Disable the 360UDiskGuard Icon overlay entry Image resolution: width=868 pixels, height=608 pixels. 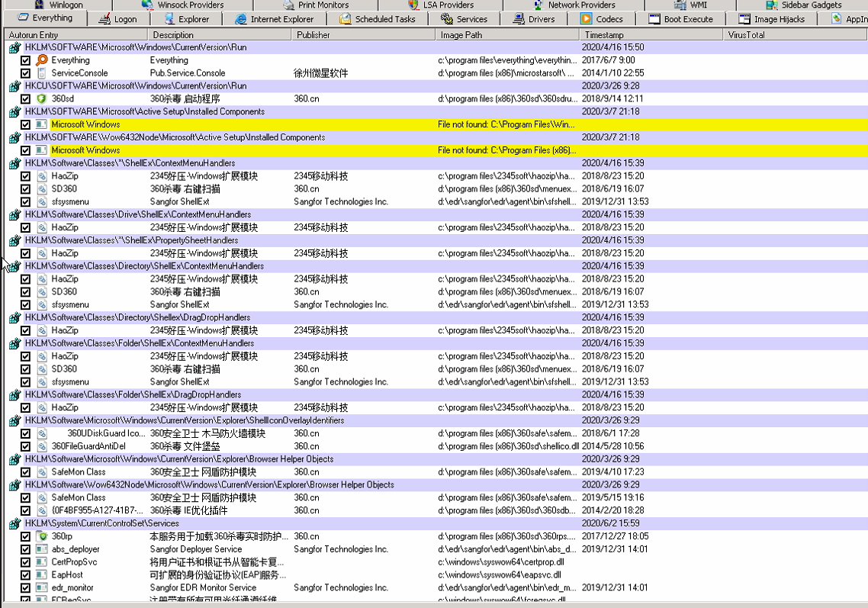pyautogui.click(x=25, y=433)
